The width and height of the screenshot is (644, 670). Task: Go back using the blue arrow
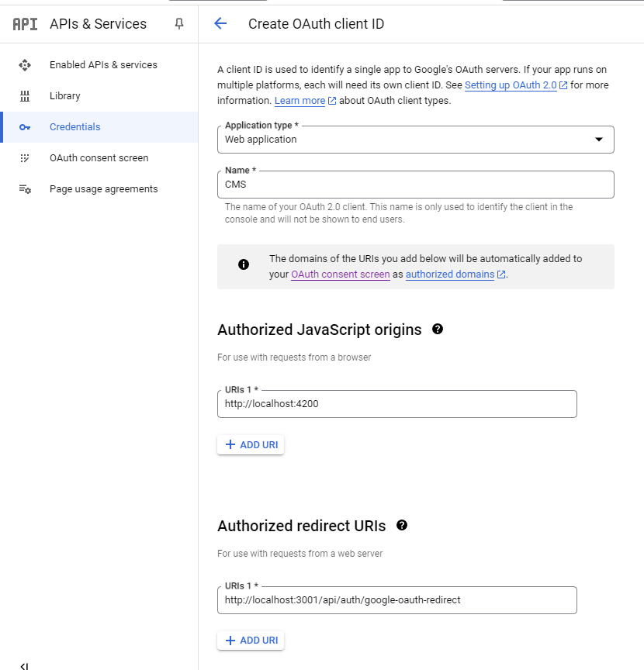click(220, 23)
